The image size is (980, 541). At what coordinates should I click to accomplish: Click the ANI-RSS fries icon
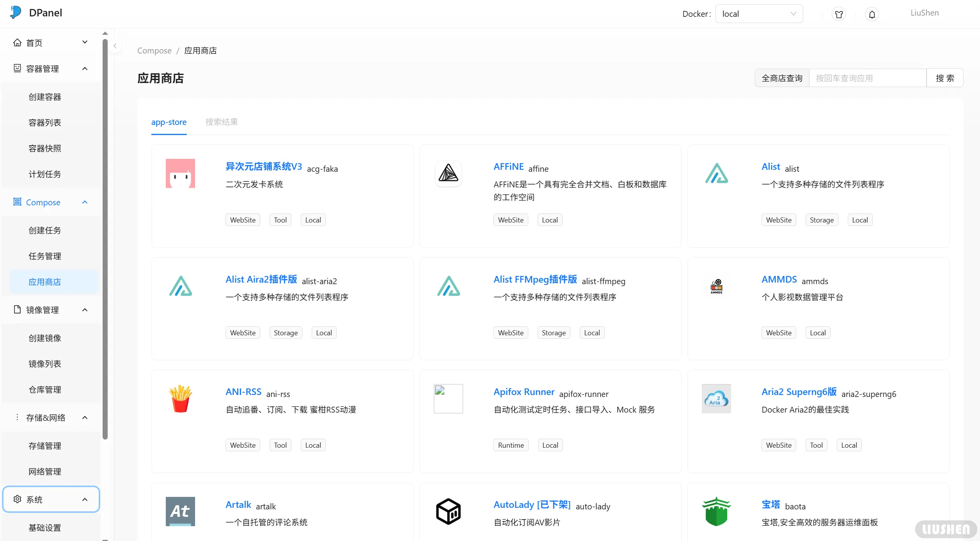pos(180,399)
